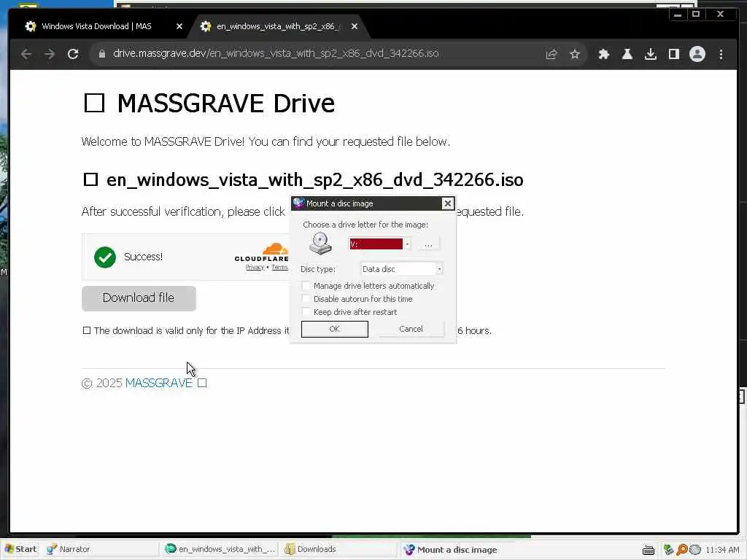
Task: Go forward in browser history
Action: pyautogui.click(x=50, y=54)
